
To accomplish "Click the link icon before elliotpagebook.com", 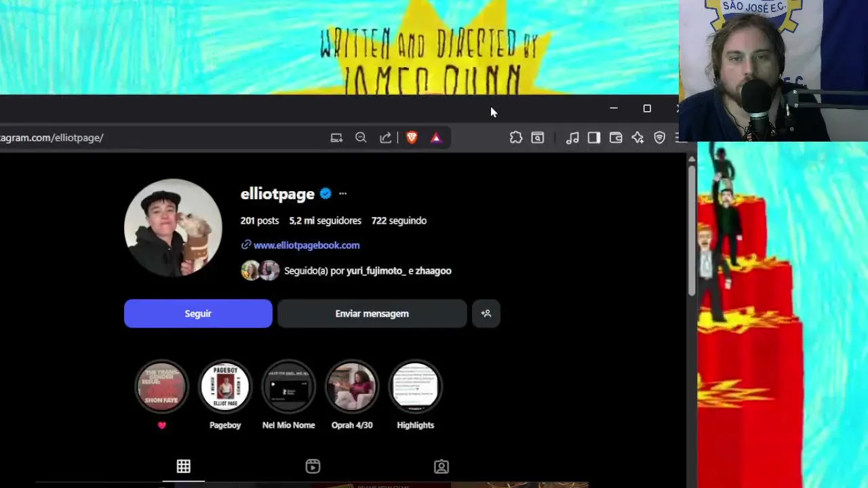I will (x=246, y=245).
